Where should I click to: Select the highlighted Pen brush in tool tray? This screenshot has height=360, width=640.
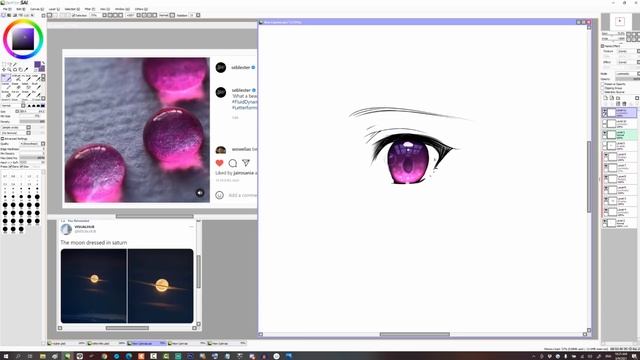(x=6, y=77)
